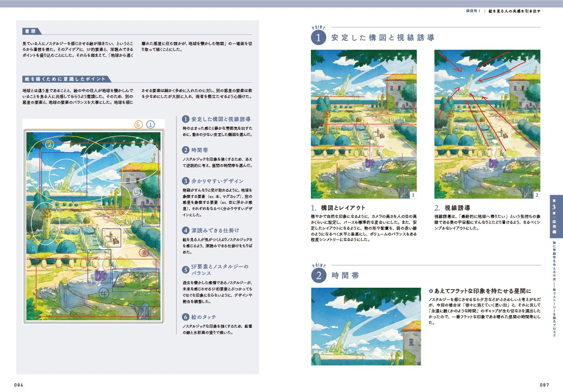Click the small 2 label on the eye-guidance image
The image size is (563, 392).
click(x=537, y=195)
